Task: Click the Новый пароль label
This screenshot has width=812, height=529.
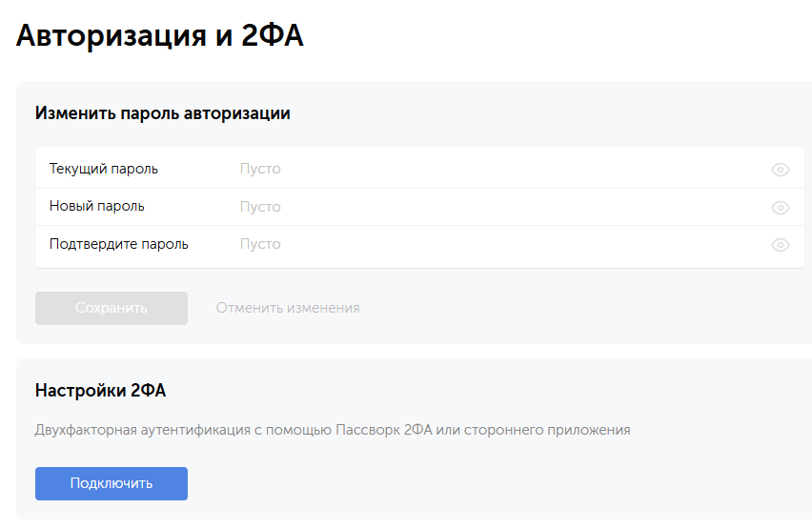Action: tap(97, 206)
